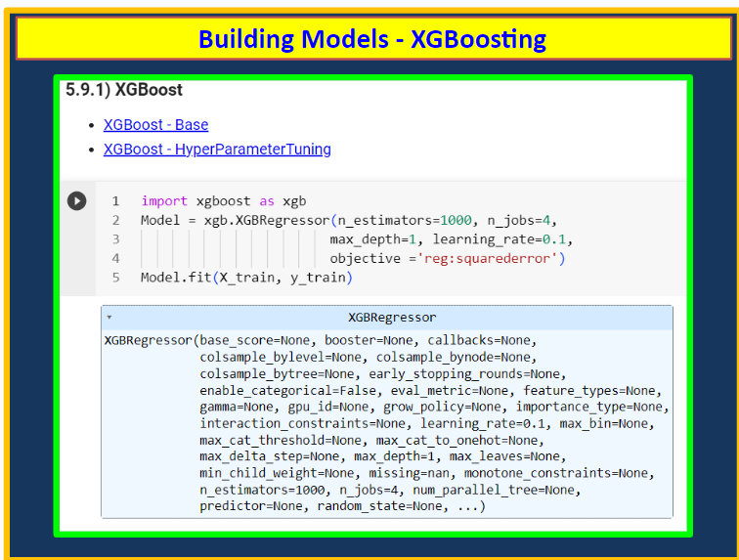Click learning_rate=0.1 in output parameters
739x560 pixels.
coord(482,424)
